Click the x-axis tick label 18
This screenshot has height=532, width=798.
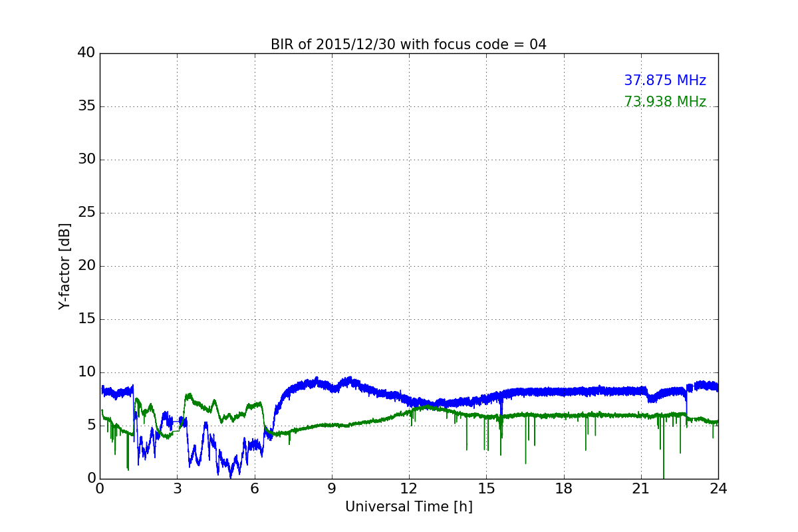(x=564, y=489)
